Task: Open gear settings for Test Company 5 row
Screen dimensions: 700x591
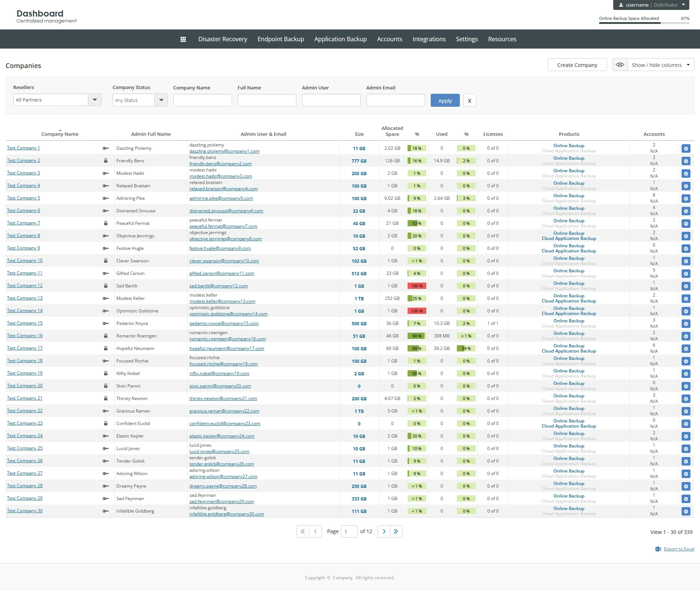Action: click(x=686, y=199)
